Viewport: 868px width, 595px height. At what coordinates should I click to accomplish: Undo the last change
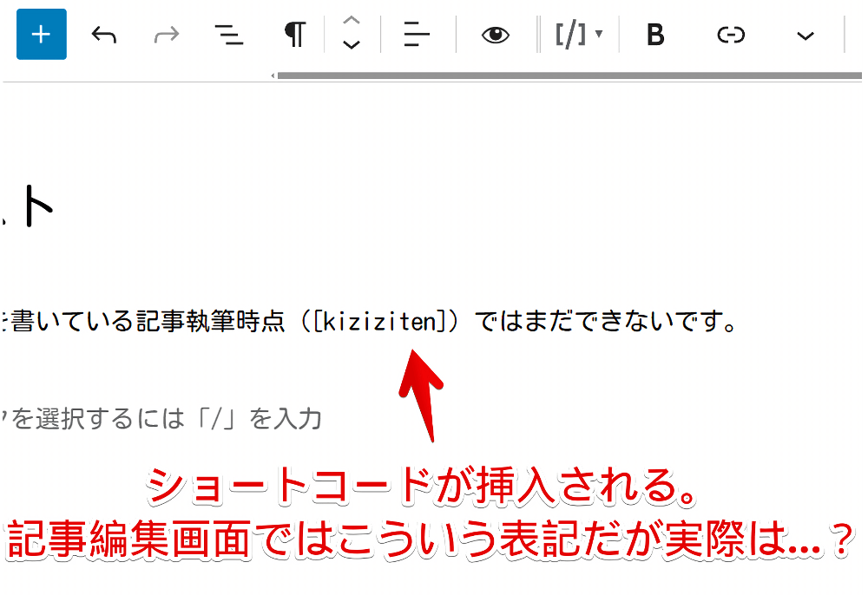[103, 35]
